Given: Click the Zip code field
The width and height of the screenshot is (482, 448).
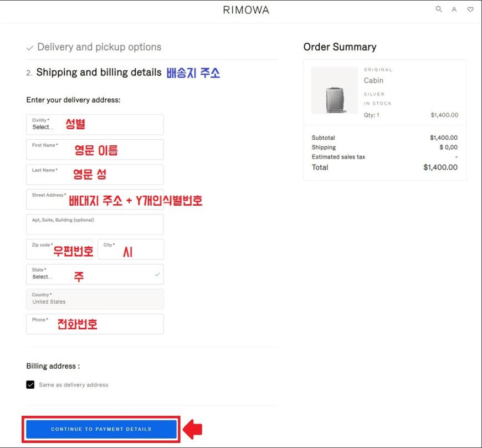Looking at the screenshot, I should (59, 250).
